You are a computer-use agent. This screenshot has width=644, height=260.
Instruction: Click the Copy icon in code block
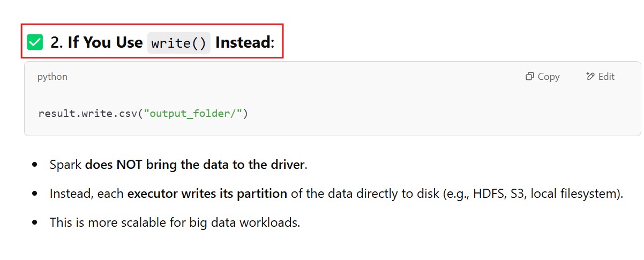tap(529, 77)
